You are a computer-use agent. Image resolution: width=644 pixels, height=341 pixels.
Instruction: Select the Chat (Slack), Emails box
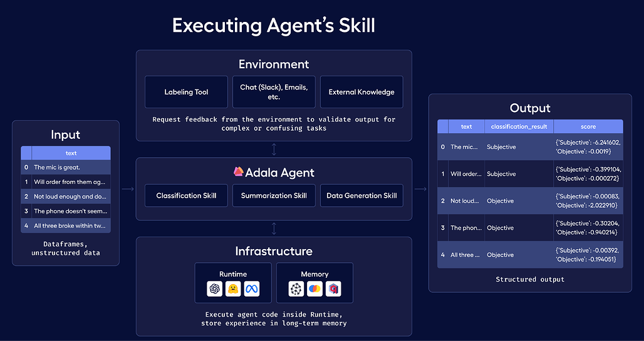point(274,92)
